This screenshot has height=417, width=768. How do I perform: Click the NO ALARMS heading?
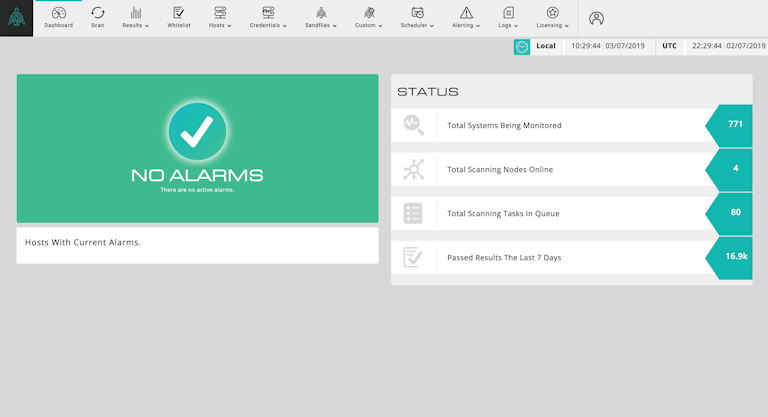[x=197, y=175]
